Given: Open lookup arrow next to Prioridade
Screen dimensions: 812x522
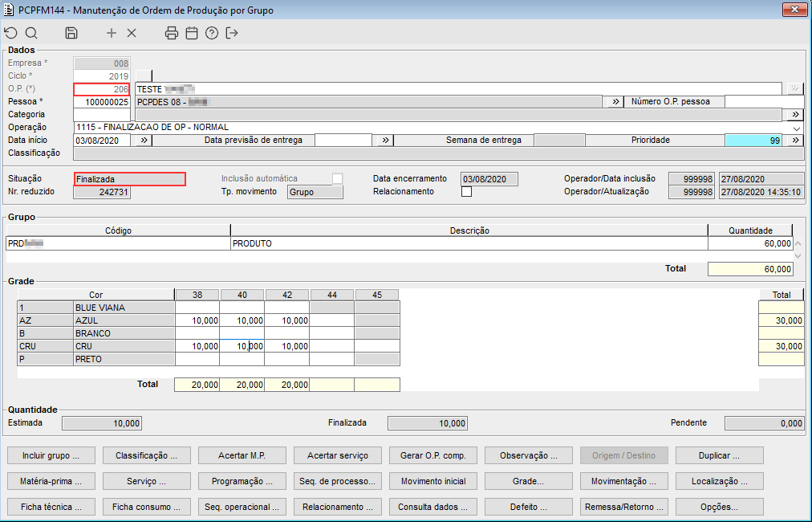Looking at the screenshot, I should [795, 141].
